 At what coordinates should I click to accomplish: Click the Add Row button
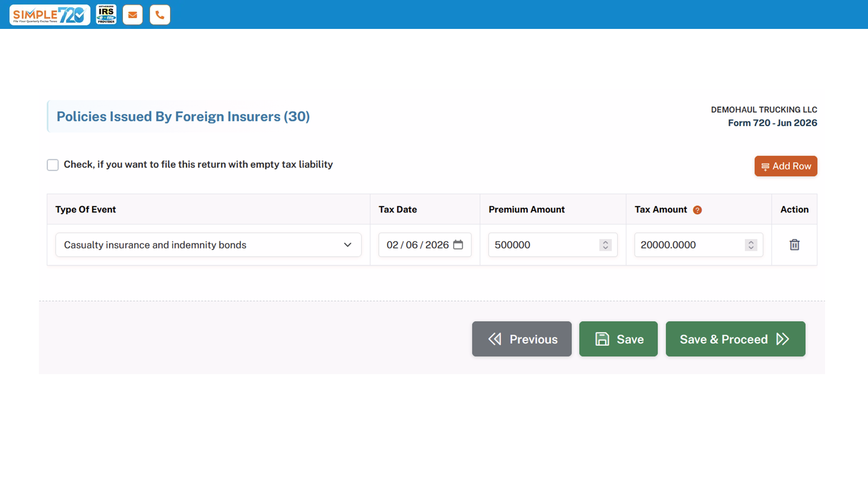coord(786,166)
